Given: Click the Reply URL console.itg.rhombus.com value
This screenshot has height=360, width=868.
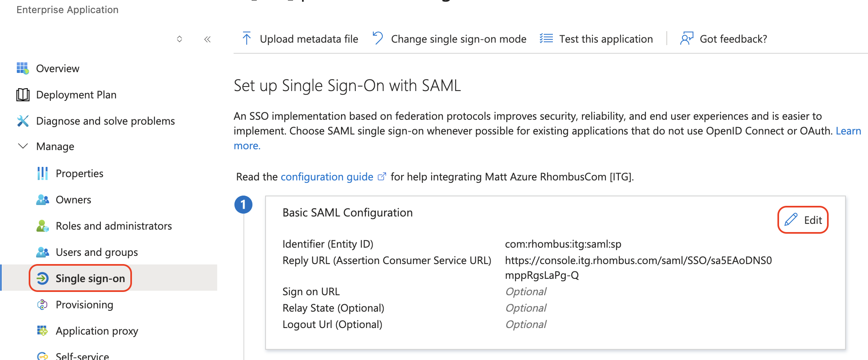Looking at the screenshot, I should click(x=639, y=268).
